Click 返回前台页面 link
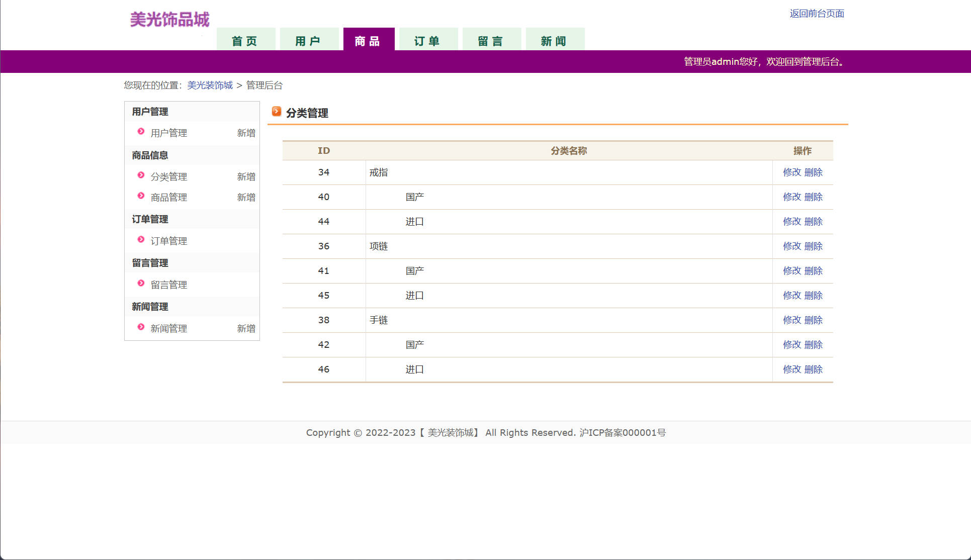This screenshot has width=971, height=560. point(817,14)
